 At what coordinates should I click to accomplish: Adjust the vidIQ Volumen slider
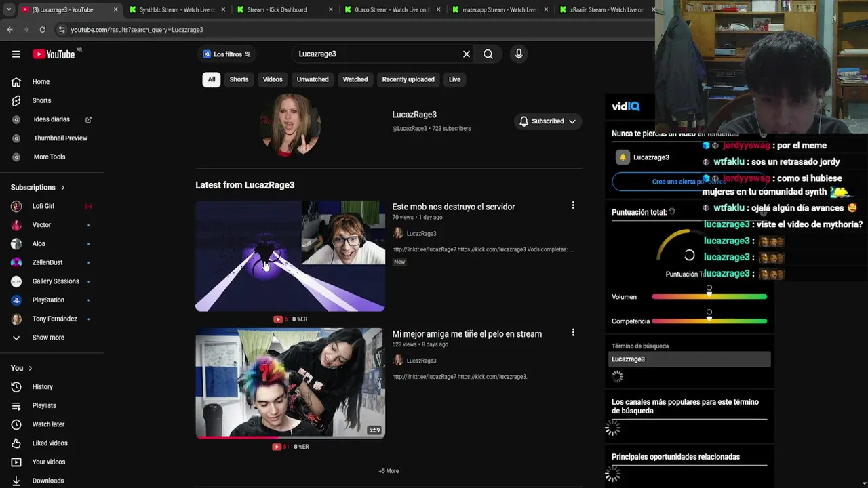pyautogui.click(x=709, y=296)
